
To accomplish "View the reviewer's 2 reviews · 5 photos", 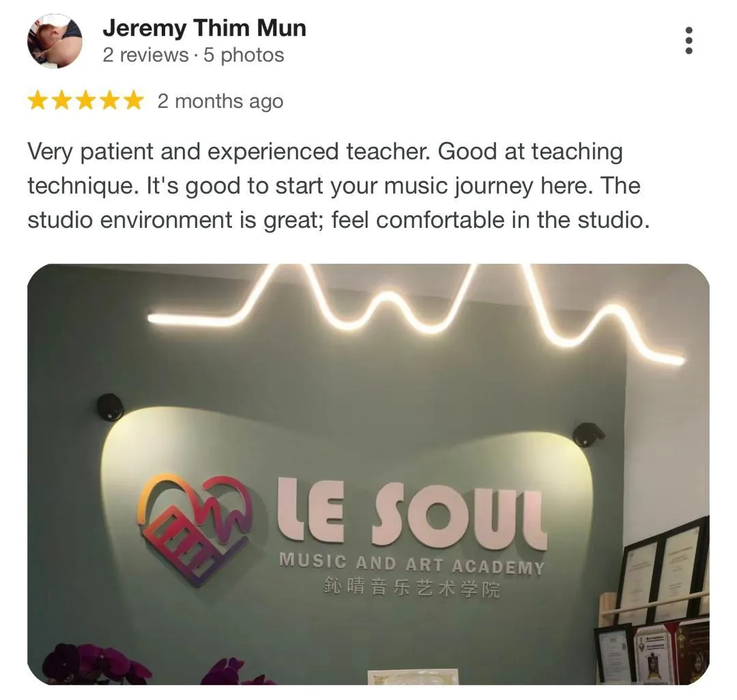I will tap(193, 55).
